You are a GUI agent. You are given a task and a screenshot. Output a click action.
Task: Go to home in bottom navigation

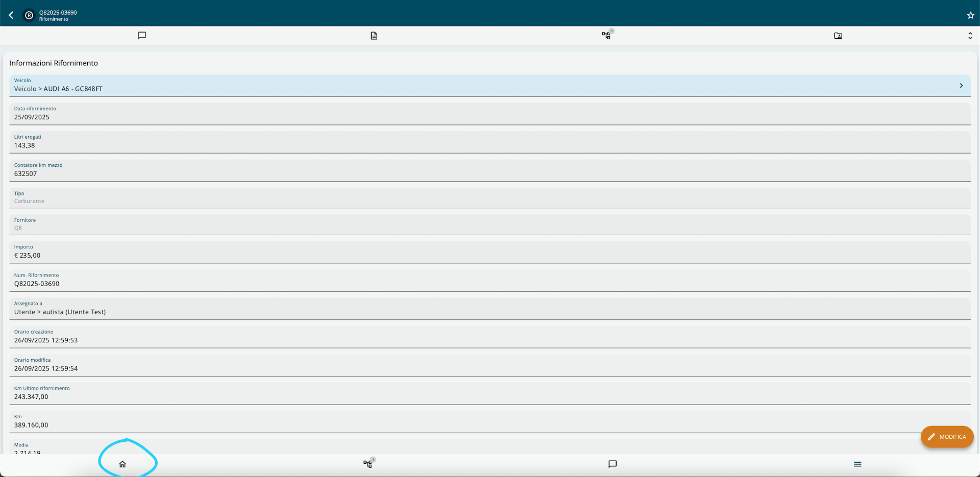click(x=122, y=464)
